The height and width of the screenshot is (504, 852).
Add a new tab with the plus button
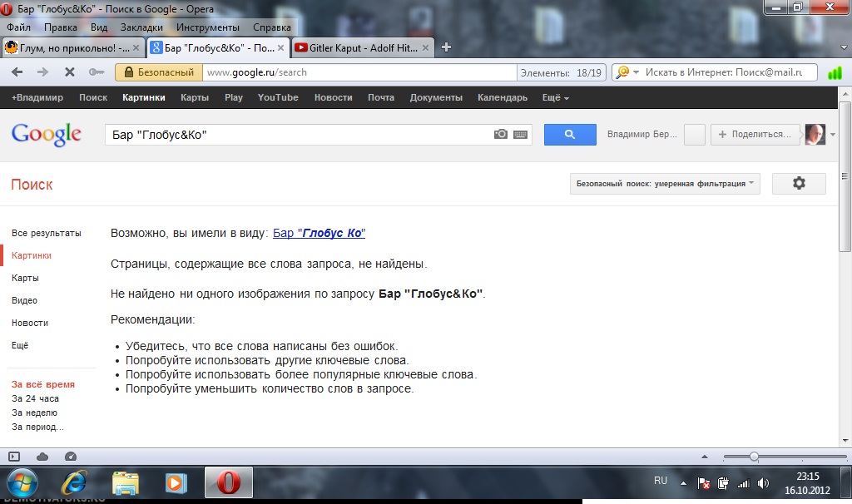point(446,47)
